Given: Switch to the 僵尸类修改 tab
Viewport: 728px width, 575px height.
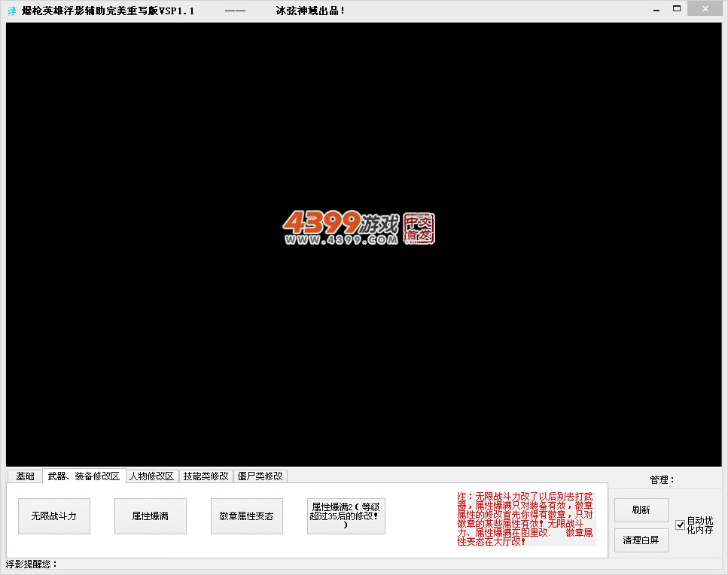Looking at the screenshot, I should point(260,476).
